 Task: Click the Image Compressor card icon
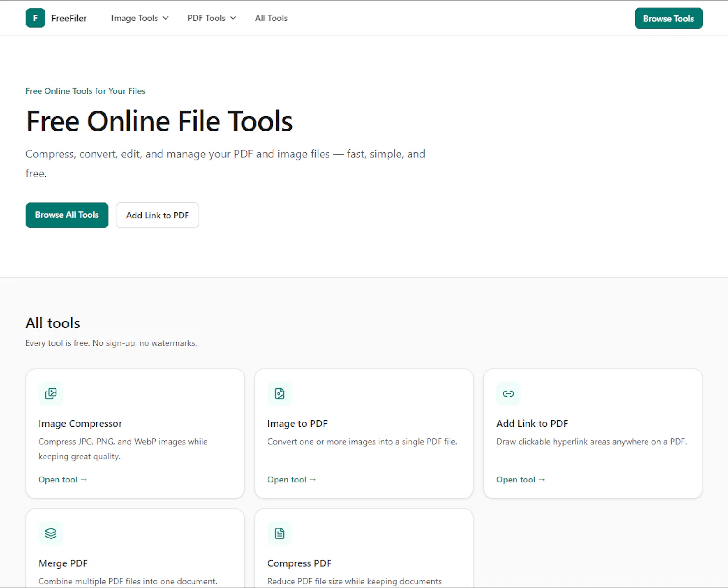point(51,393)
